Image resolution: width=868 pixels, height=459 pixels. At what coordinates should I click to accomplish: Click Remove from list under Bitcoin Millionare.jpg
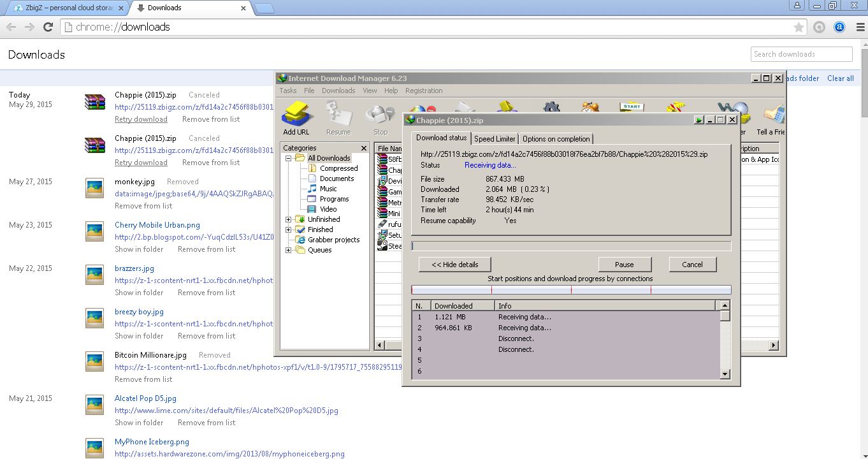pos(143,379)
